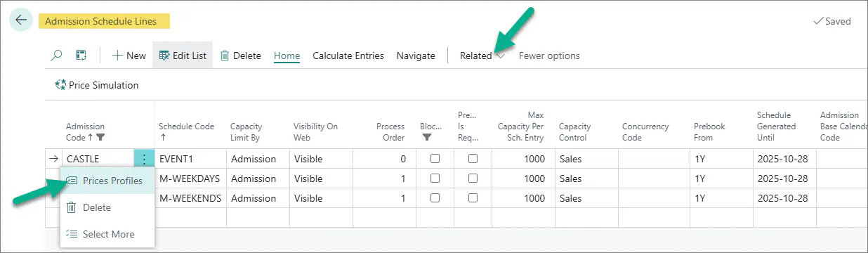The image size is (868, 253).
Task: Switch to the Calculate Entries tab
Action: tap(348, 56)
